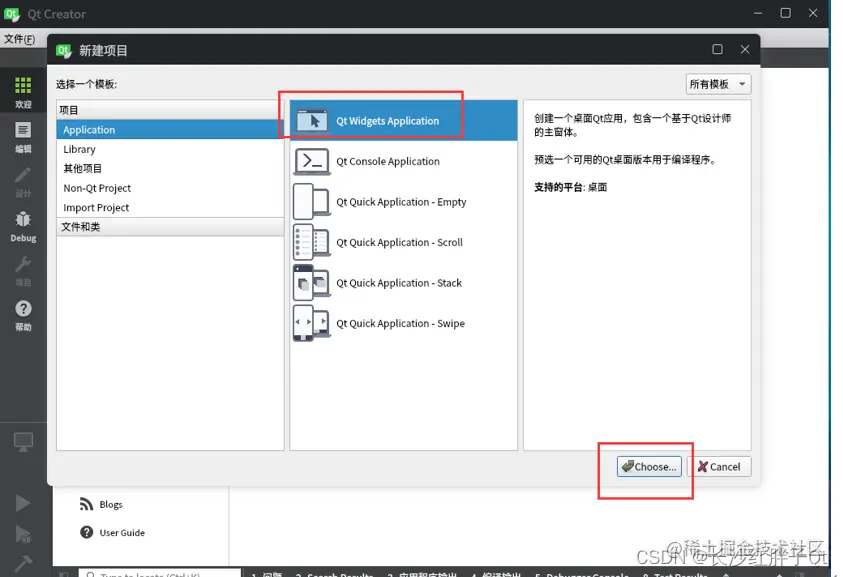This screenshot has width=843, height=577.
Task: Select Qt Quick Application - Scroll template
Action: (x=403, y=242)
